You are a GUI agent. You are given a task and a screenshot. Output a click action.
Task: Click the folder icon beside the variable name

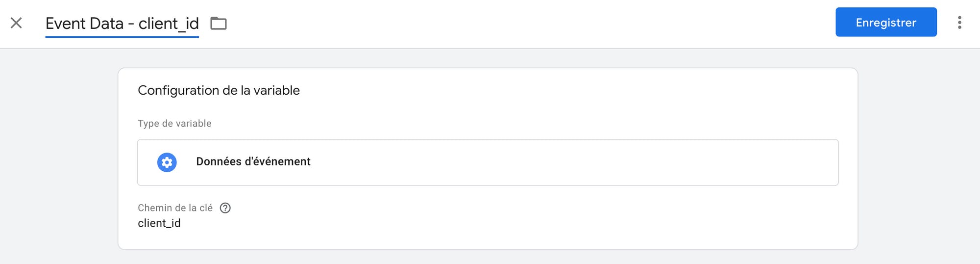tap(219, 23)
